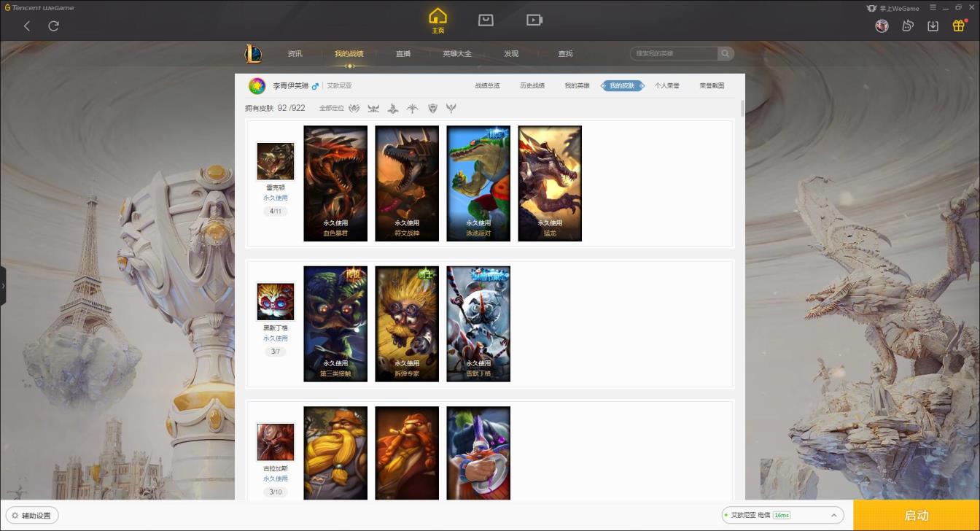The width and height of the screenshot is (980, 531).
Task: Switch to 我的英雄 sub-tab
Action: 577,86
